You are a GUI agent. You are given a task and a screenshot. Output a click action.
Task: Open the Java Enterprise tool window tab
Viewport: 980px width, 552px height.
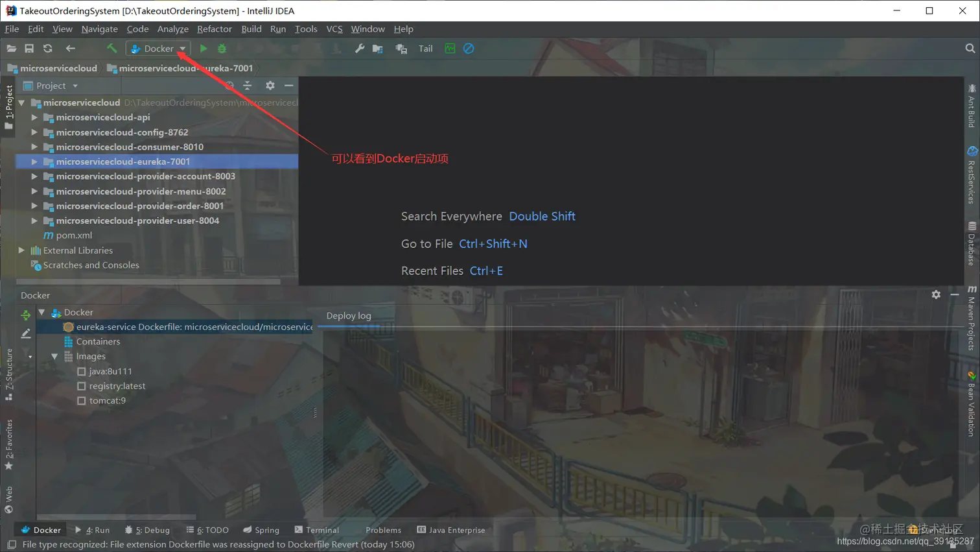point(450,530)
